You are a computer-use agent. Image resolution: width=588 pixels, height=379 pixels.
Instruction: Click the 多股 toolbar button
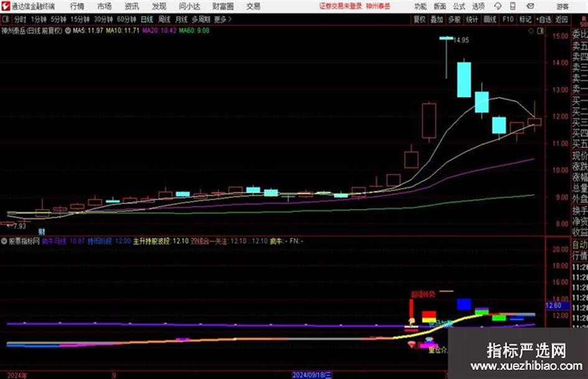(x=454, y=19)
